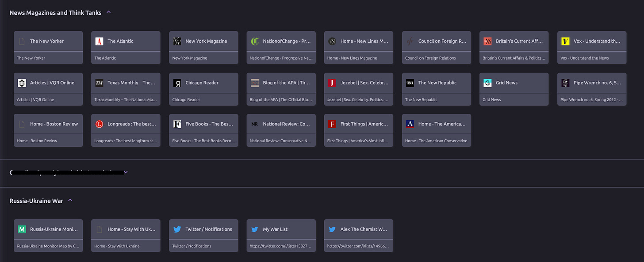644x262 pixels.
Task: Open the My War List bookmark title
Action: point(275,229)
